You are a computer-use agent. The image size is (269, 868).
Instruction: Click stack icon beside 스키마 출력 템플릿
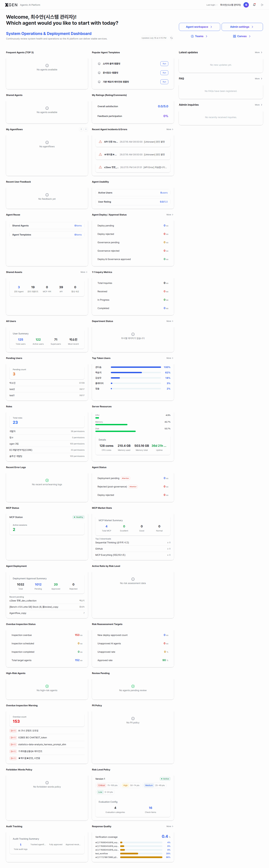click(99, 64)
